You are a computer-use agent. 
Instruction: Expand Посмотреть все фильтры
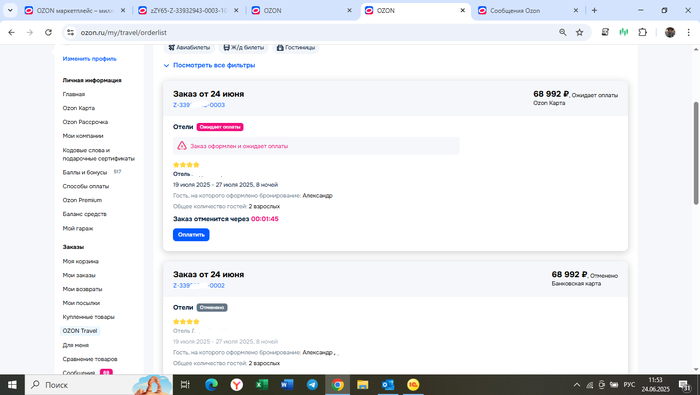pos(209,65)
